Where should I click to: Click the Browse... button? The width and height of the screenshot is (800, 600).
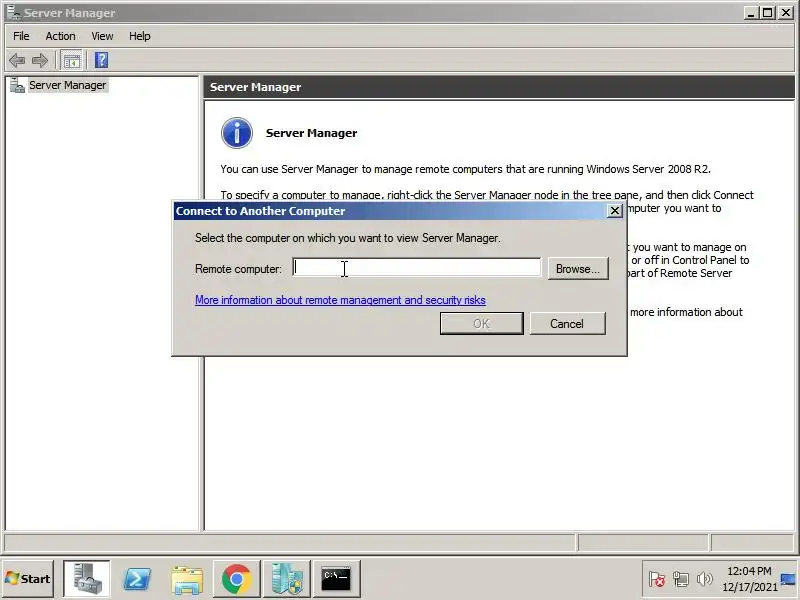(578, 268)
